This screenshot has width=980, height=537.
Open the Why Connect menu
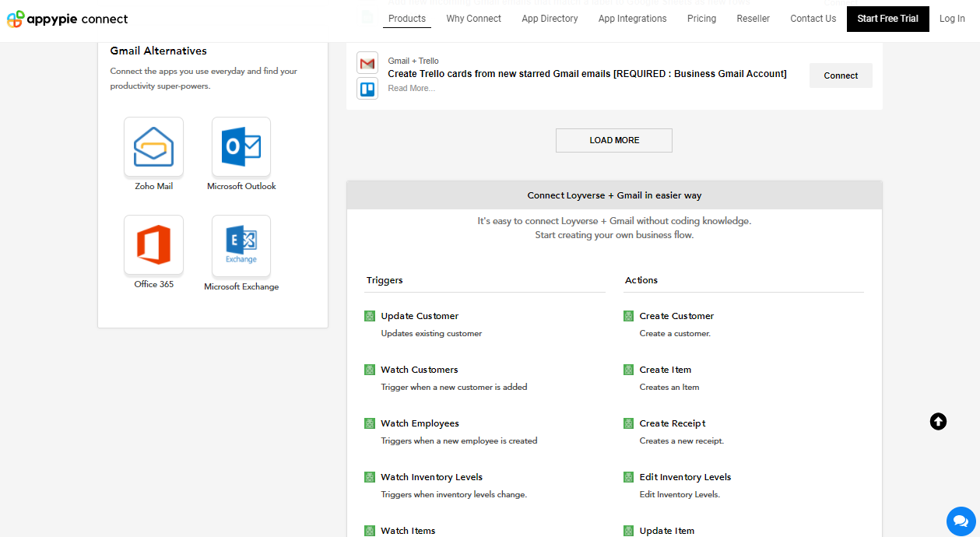[x=473, y=19]
